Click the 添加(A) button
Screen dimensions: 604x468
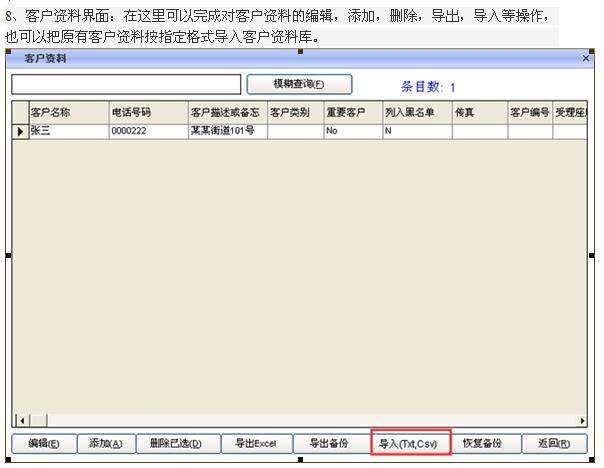[x=106, y=443]
